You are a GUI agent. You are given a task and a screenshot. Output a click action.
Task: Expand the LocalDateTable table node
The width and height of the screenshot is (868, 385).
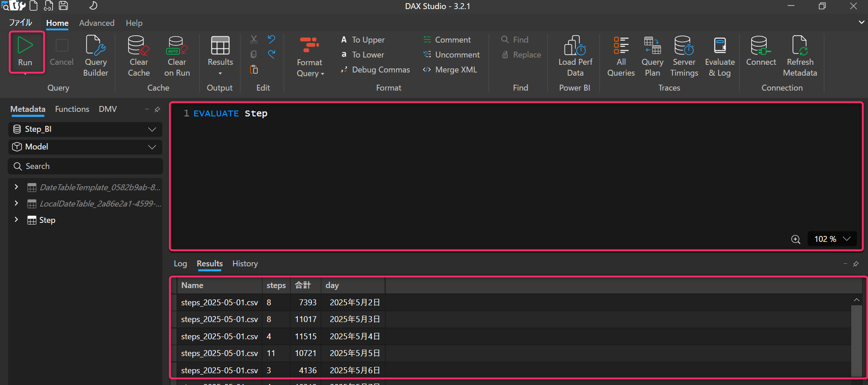click(x=16, y=203)
